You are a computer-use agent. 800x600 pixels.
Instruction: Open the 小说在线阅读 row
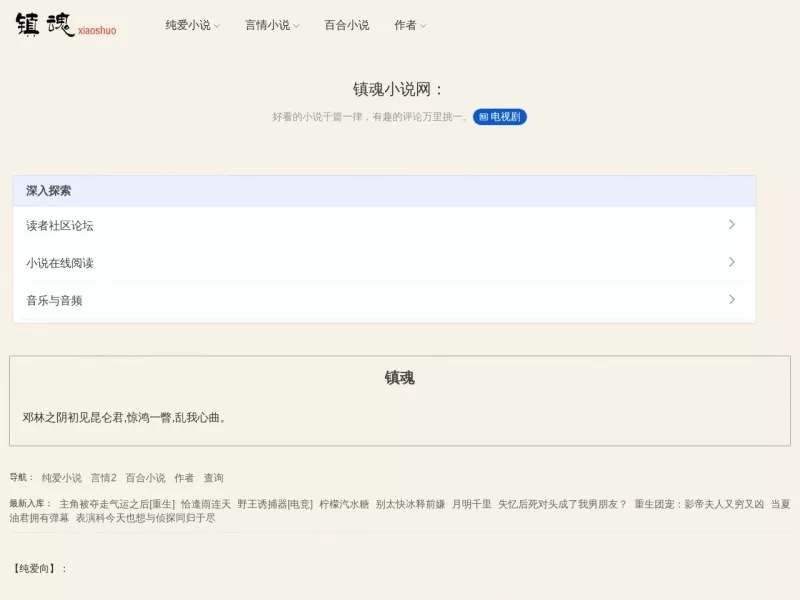(384, 262)
